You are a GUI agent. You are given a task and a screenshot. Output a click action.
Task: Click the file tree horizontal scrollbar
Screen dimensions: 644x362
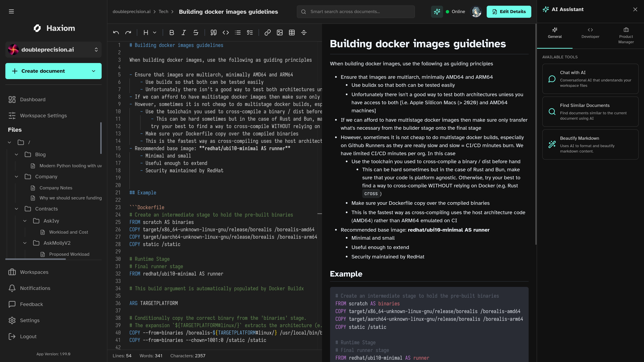(36, 259)
